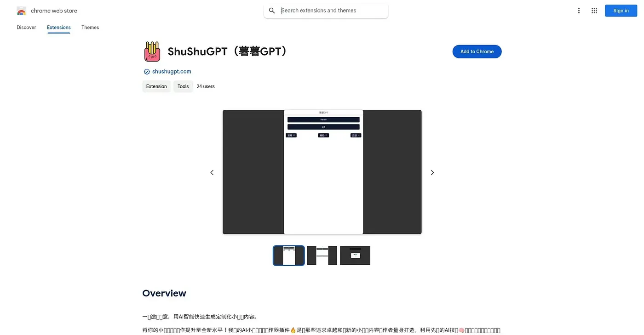The height and width of the screenshot is (335, 644).
Task: Click the Sign in button
Action: click(x=621, y=11)
